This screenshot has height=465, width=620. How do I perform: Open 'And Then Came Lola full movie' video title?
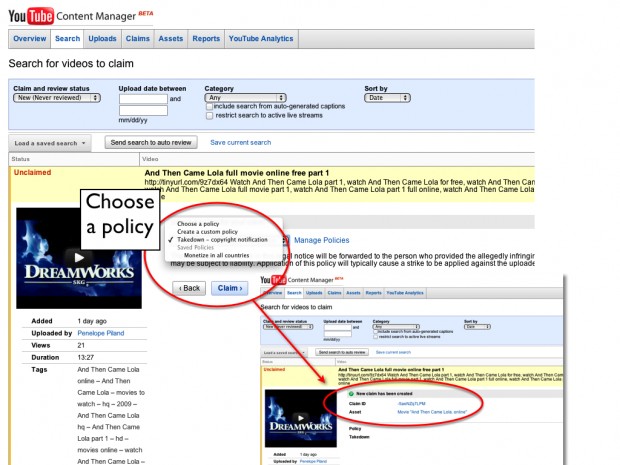[x=236, y=173]
